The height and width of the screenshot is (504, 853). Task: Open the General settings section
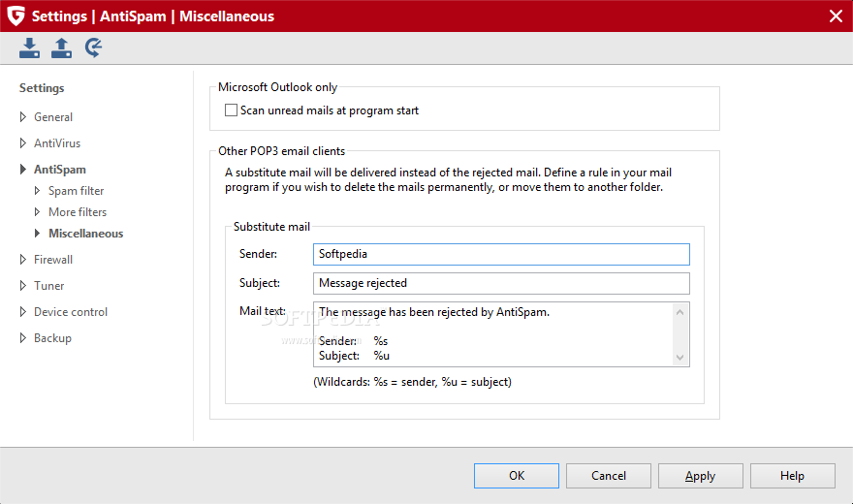[x=53, y=117]
